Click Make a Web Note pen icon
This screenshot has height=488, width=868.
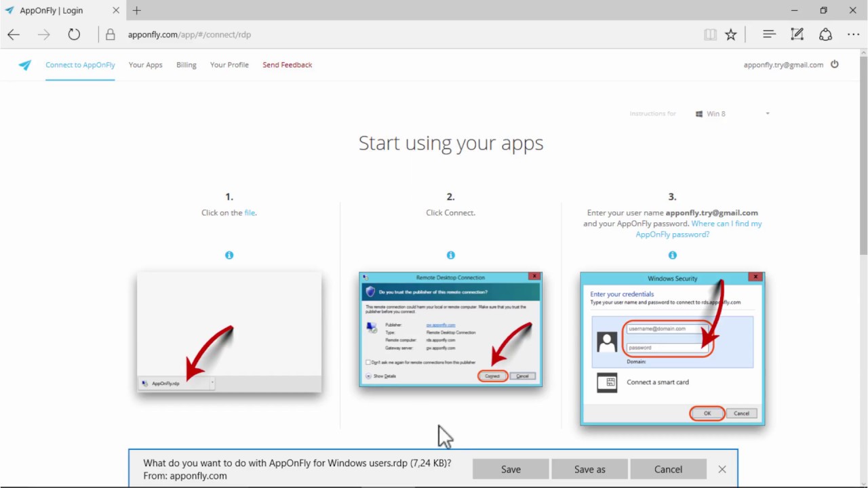point(797,34)
